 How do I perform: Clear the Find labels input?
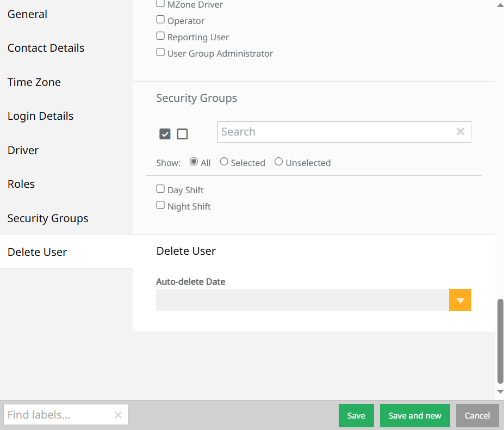(x=118, y=415)
